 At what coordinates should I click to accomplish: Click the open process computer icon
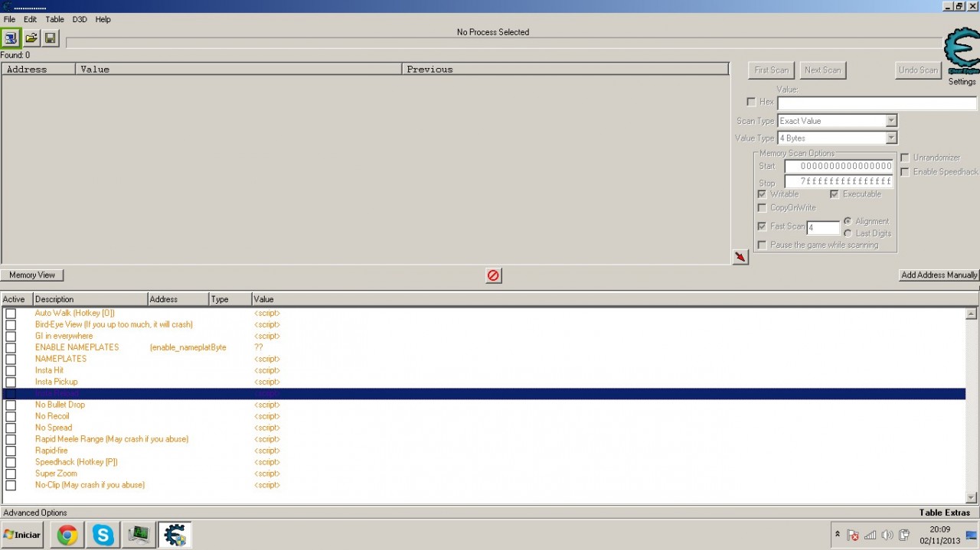coord(11,37)
